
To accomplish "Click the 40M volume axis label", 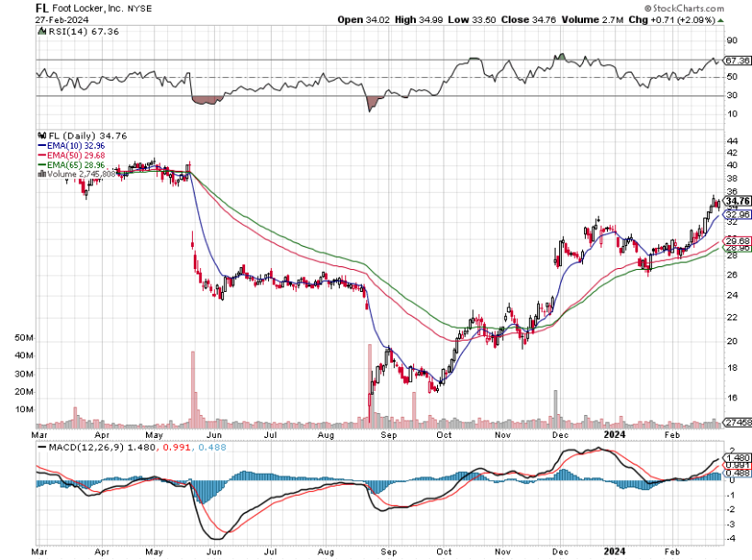I will 24,356.
